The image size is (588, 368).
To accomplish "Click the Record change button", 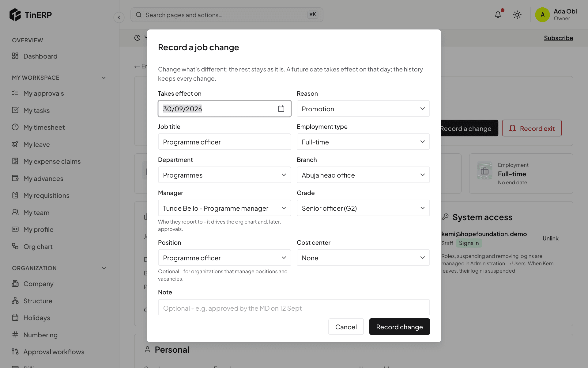I will pos(399,327).
